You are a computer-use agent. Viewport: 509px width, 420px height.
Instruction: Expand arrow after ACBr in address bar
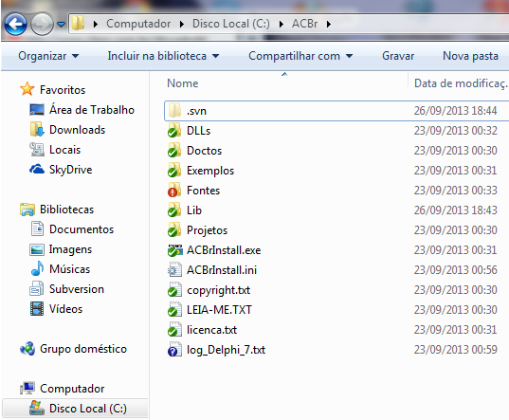(329, 24)
